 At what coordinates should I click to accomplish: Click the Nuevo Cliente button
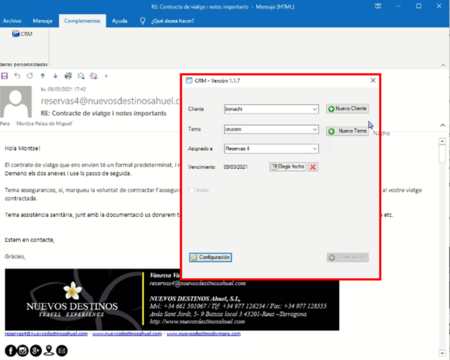point(347,109)
